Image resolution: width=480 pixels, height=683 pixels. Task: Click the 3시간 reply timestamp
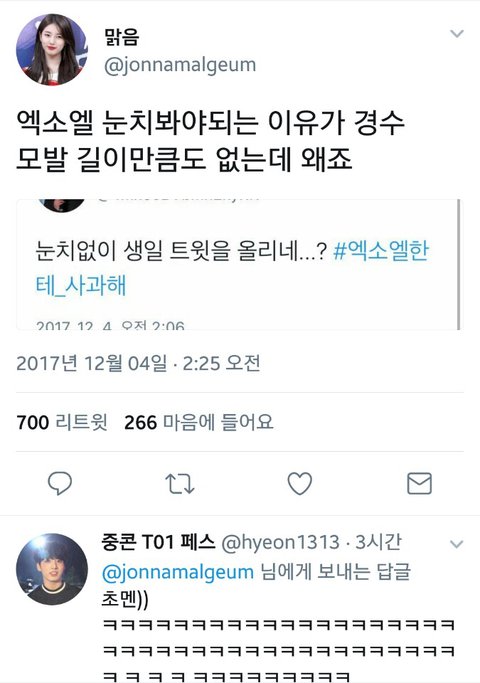pyautogui.click(x=379, y=543)
